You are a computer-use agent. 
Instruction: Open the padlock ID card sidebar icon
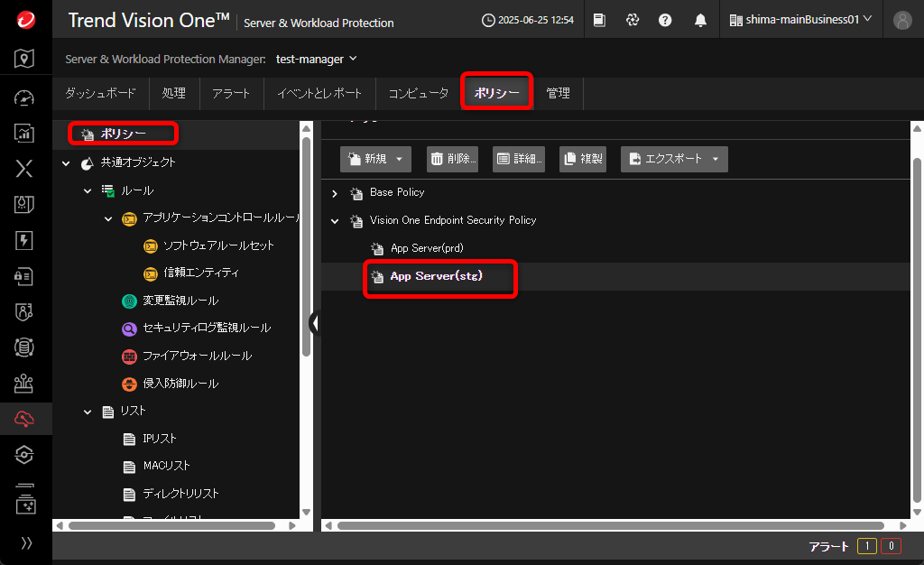[x=24, y=276]
